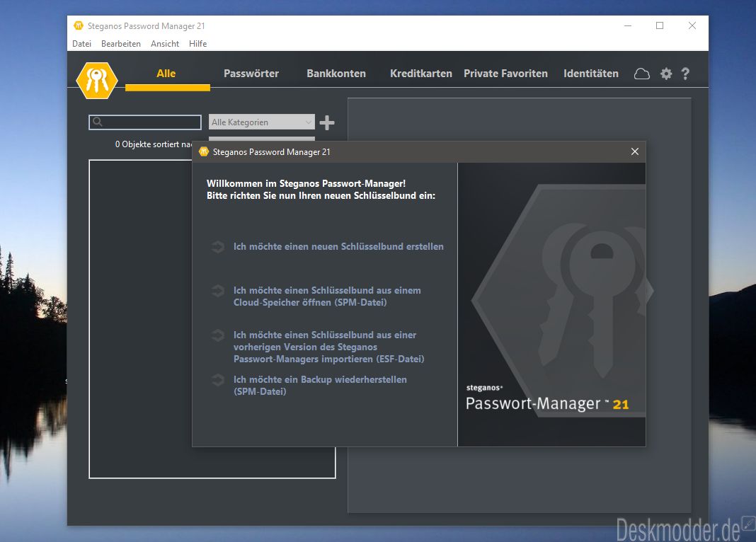Screen dimensions: 756x542
Task: Click the arrow icon beside the Cloud-Speicher option
Action: click(x=218, y=291)
